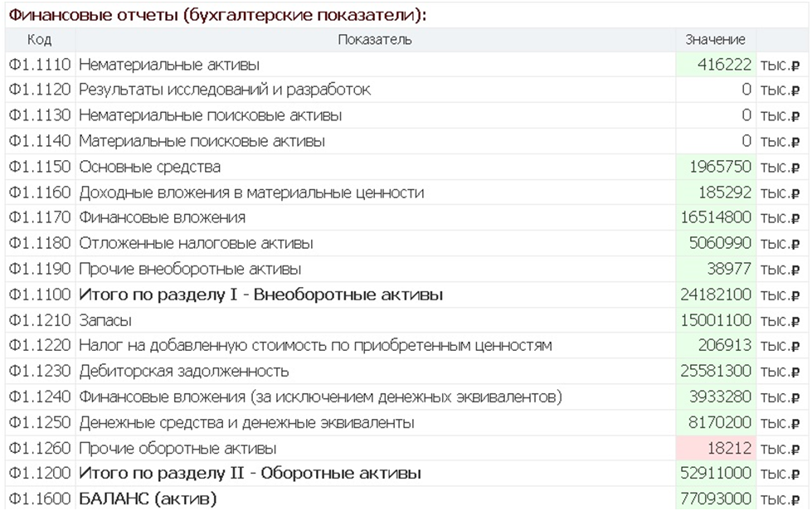Select code Ф1.1190
This screenshot has height=511, width=812.
point(40,270)
